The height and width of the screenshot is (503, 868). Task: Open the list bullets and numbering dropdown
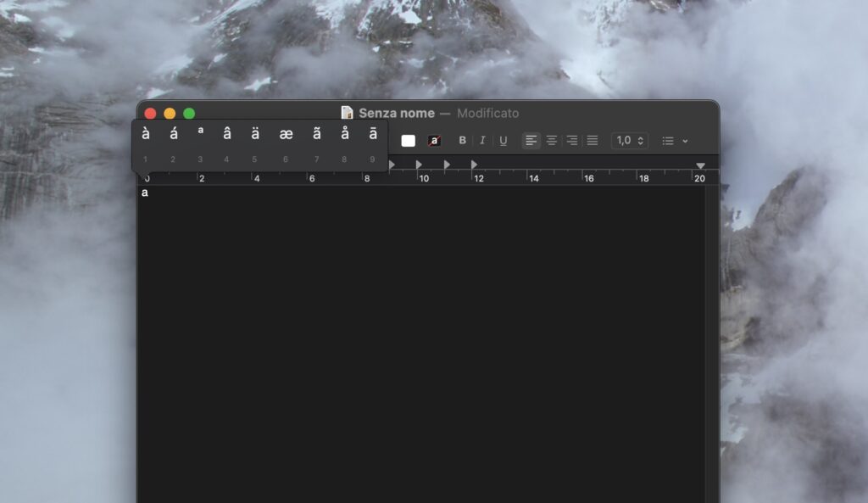point(675,141)
